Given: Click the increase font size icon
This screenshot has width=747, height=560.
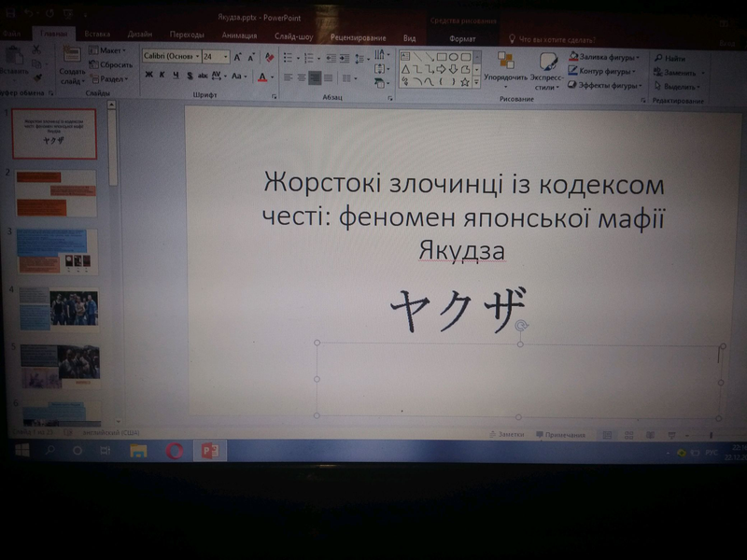Looking at the screenshot, I should (x=238, y=57).
